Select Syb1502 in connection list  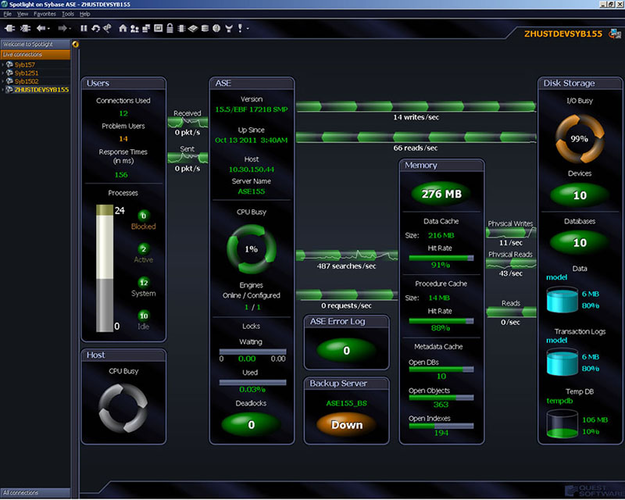(x=26, y=81)
